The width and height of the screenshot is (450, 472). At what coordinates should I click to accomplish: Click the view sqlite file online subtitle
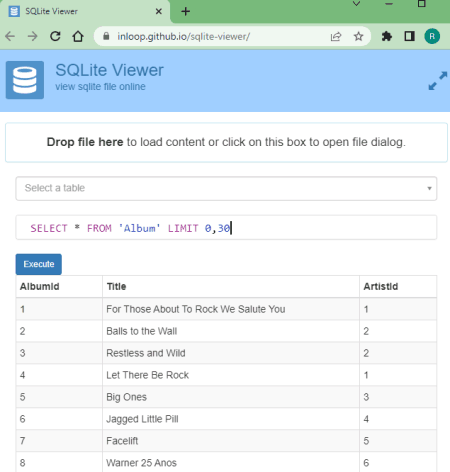[x=100, y=87]
